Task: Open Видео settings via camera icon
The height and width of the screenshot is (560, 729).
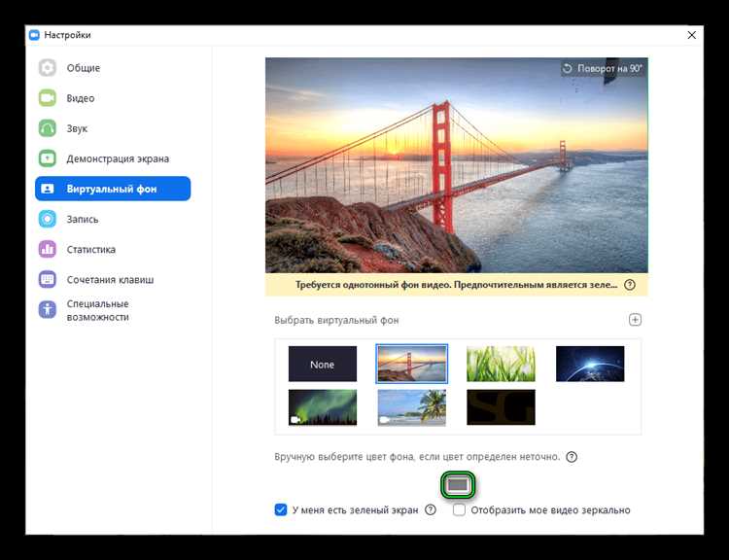Action: tap(48, 98)
